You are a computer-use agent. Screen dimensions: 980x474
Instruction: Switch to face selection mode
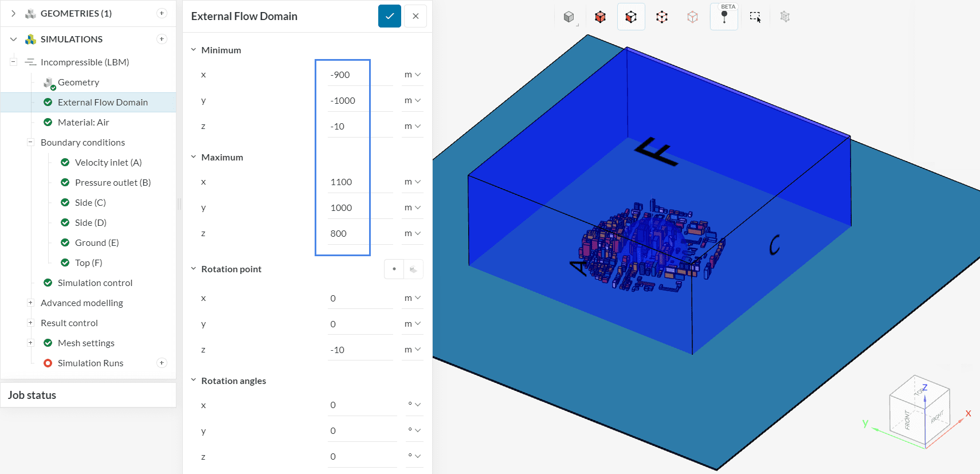coord(631,17)
